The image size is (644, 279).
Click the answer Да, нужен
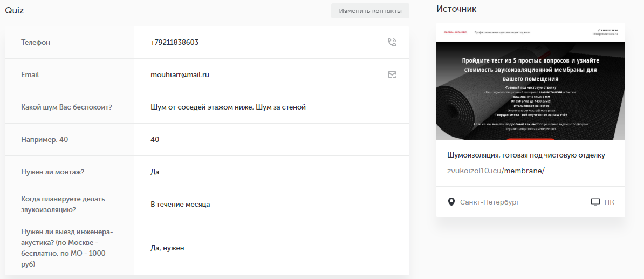[x=167, y=248]
